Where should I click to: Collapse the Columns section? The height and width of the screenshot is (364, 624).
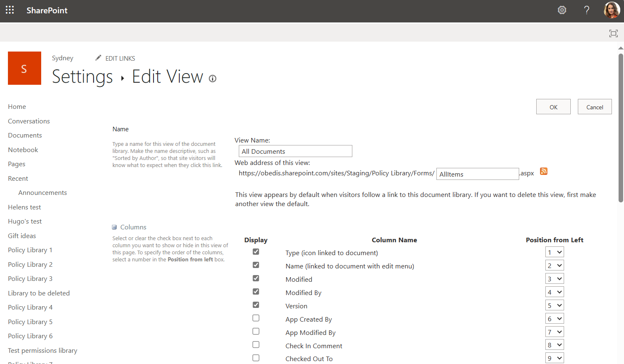point(114,227)
